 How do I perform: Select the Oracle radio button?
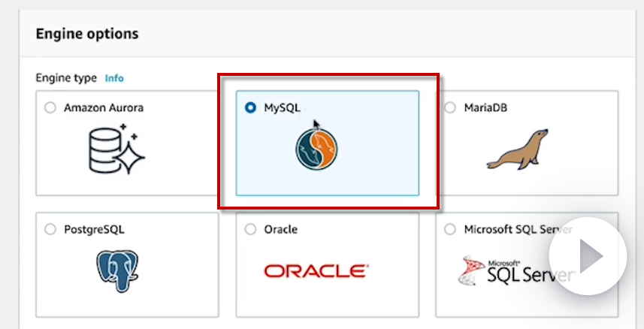pyautogui.click(x=250, y=229)
